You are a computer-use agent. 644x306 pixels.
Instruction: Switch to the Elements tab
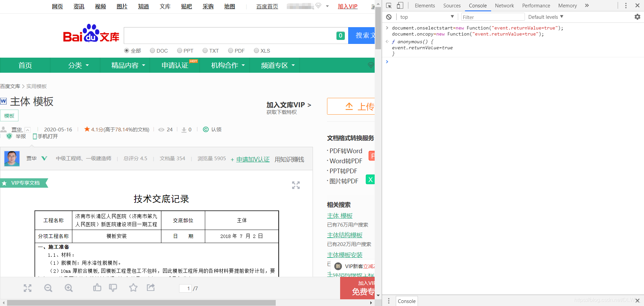click(425, 6)
